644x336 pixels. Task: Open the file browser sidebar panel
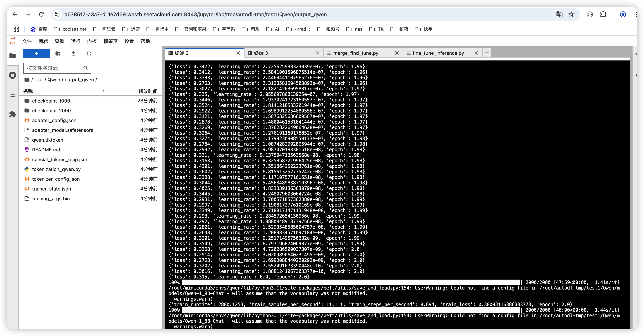(x=13, y=56)
